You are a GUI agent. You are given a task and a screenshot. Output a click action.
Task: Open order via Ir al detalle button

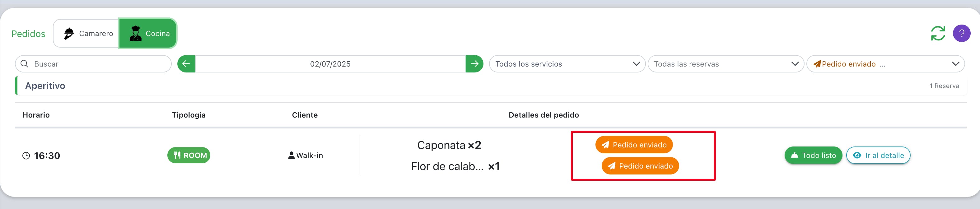878,155
